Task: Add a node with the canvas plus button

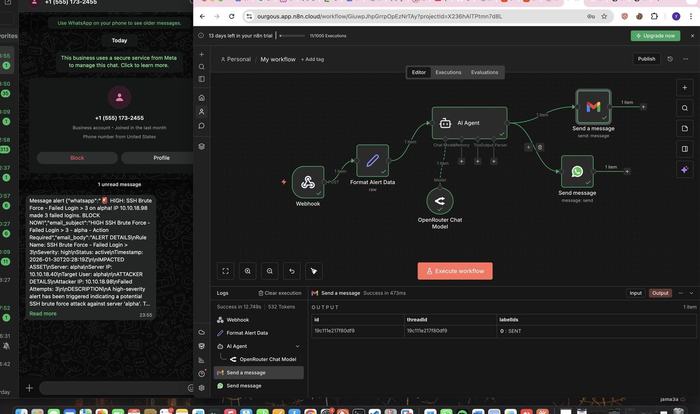Action: pos(684,88)
